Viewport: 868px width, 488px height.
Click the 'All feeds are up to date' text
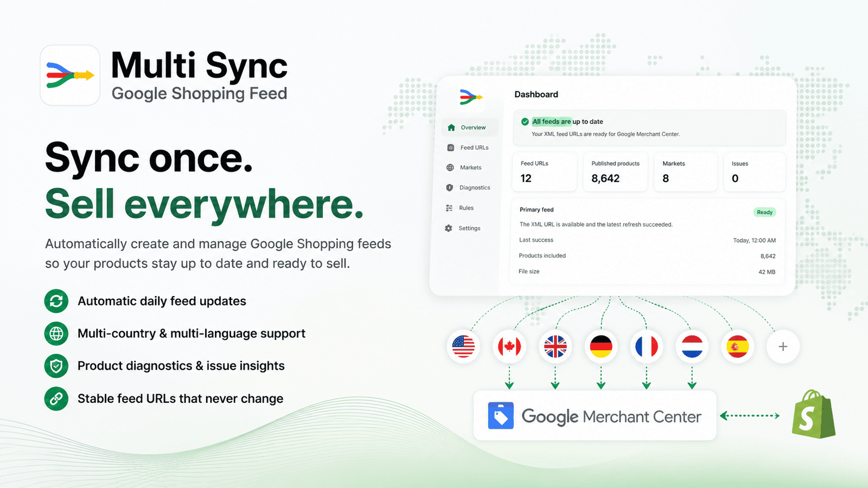coord(567,121)
